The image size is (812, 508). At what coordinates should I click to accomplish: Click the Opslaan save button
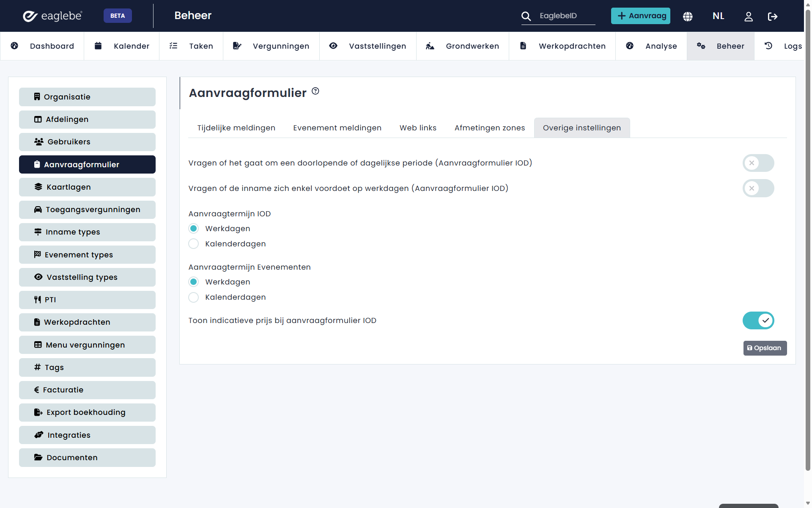765,348
